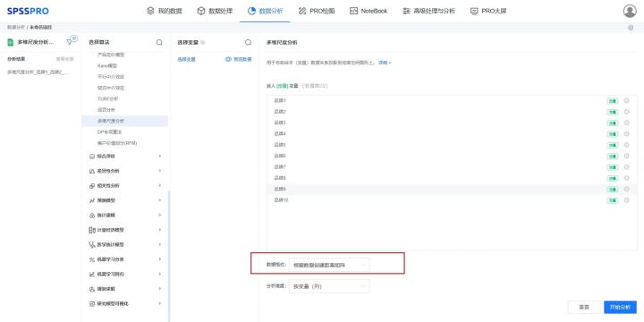The height and width of the screenshot is (322, 644).
Task: Click the 开始分析 button
Action: point(620,307)
